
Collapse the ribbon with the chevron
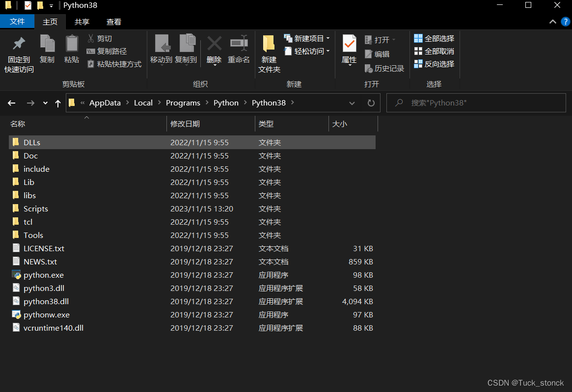[x=553, y=22]
